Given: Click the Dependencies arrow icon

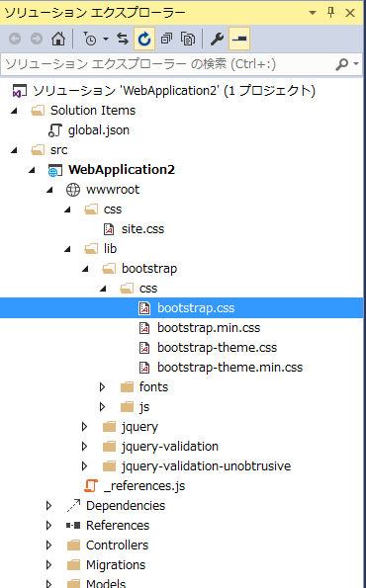Looking at the screenshot, I should pyautogui.click(x=73, y=506).
